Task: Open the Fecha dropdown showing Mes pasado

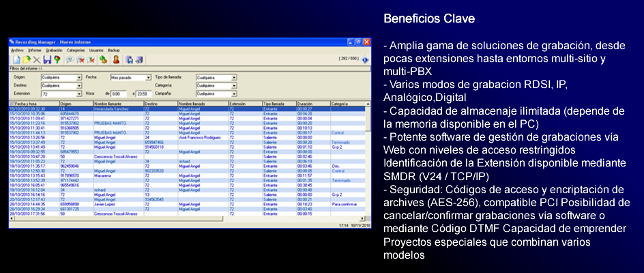Action: coord(148,77)
